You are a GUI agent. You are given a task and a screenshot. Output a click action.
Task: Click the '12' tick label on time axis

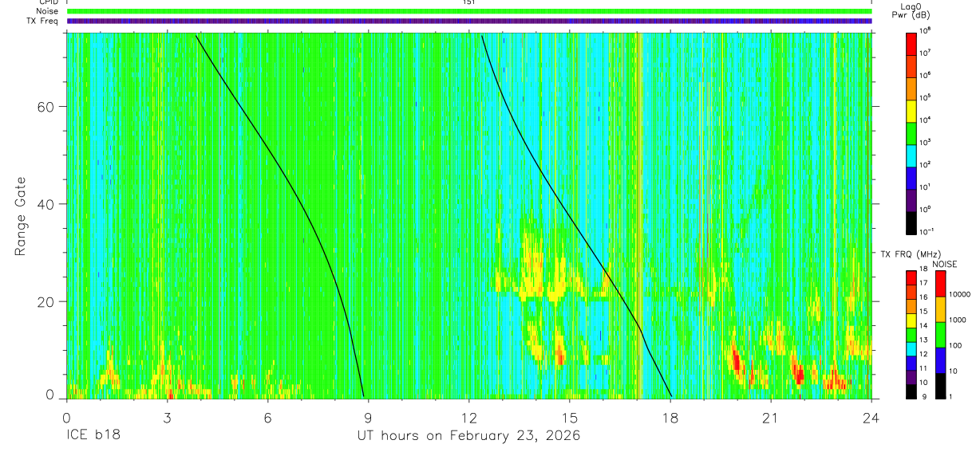(x=469, y=417)
